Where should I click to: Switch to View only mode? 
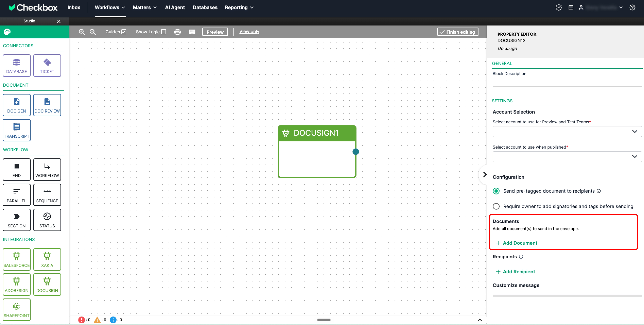[x=249, y=31]
